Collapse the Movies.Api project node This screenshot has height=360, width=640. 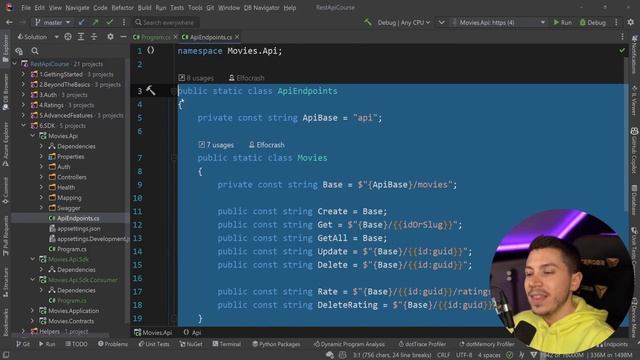(x=32, y=136)
